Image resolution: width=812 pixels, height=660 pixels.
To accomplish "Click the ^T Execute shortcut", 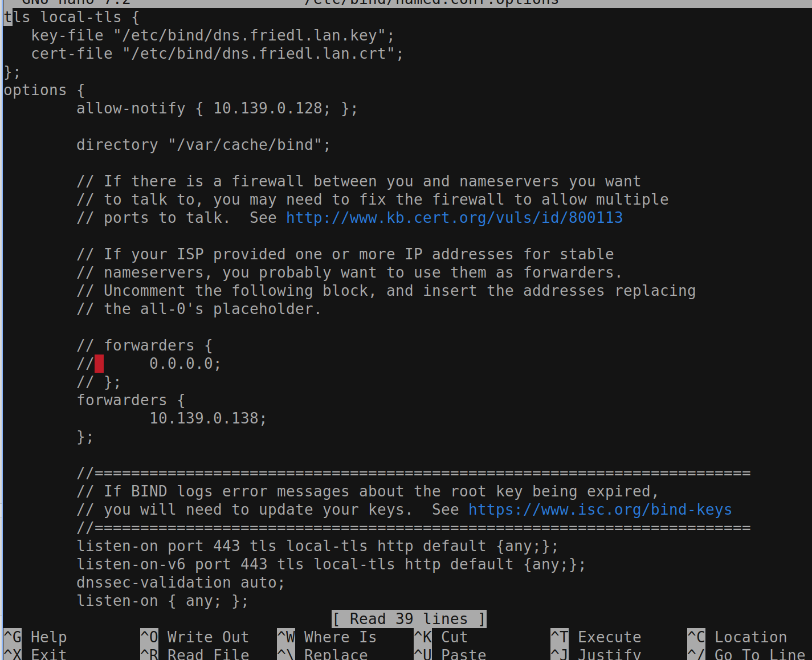I will tap(596, 637).
